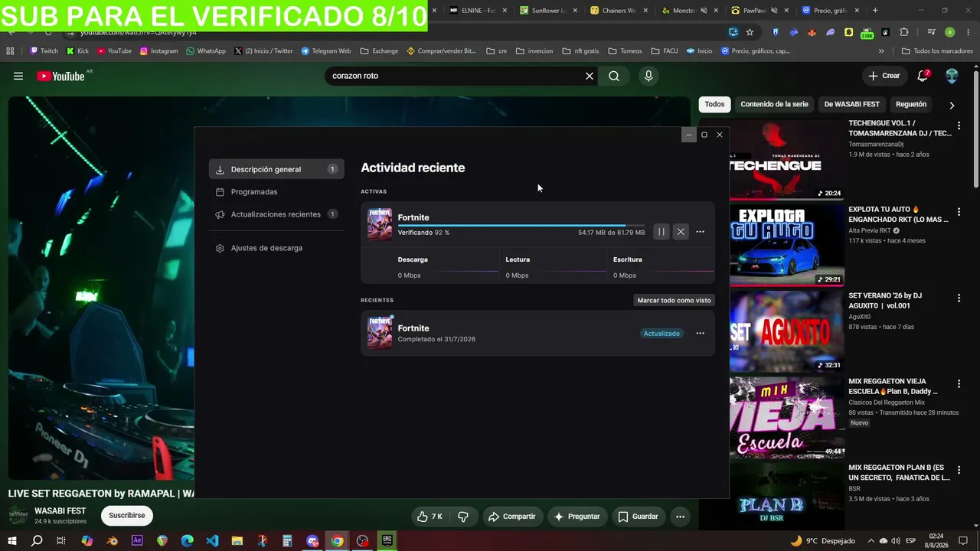
Task: Open After Effects from the taskbar
Action: click(137, 541)
